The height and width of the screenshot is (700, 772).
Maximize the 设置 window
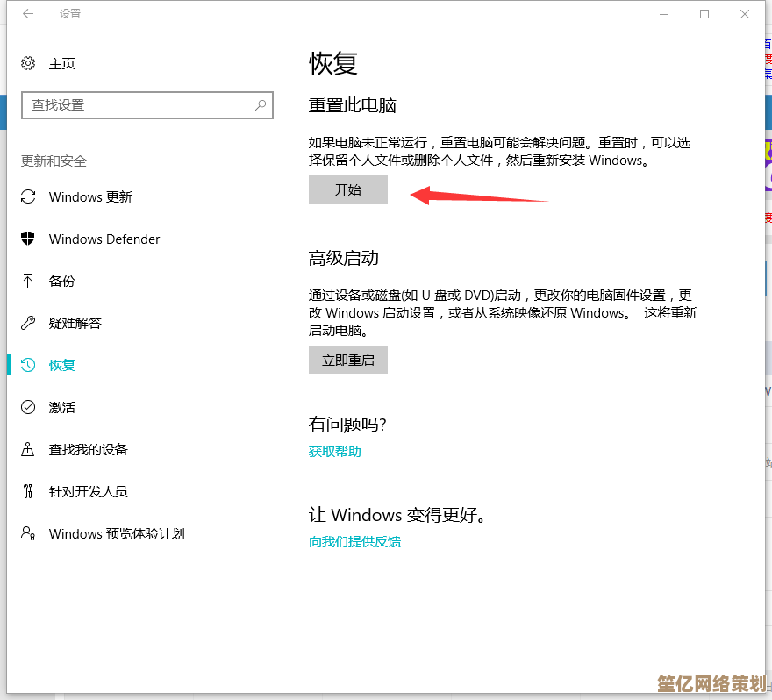tap(704, 14)
